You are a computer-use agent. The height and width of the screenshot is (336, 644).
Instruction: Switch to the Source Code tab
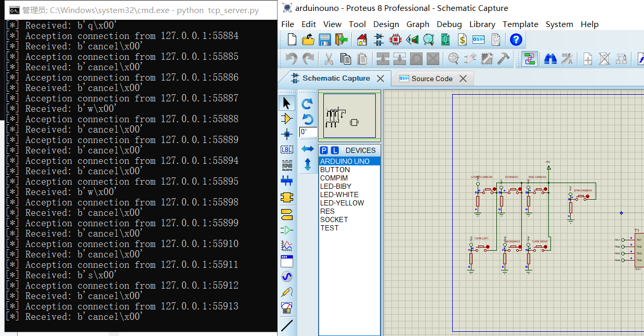[x=431, y=79]
